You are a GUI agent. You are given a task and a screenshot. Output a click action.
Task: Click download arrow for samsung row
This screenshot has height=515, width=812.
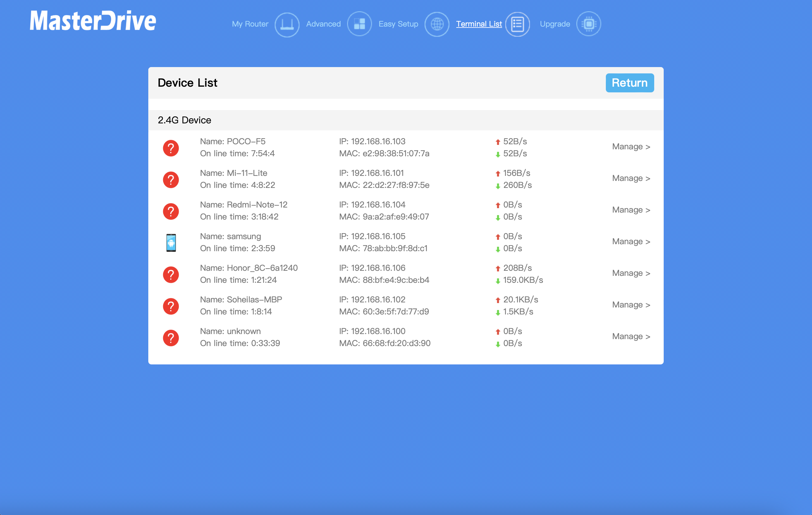498,249
